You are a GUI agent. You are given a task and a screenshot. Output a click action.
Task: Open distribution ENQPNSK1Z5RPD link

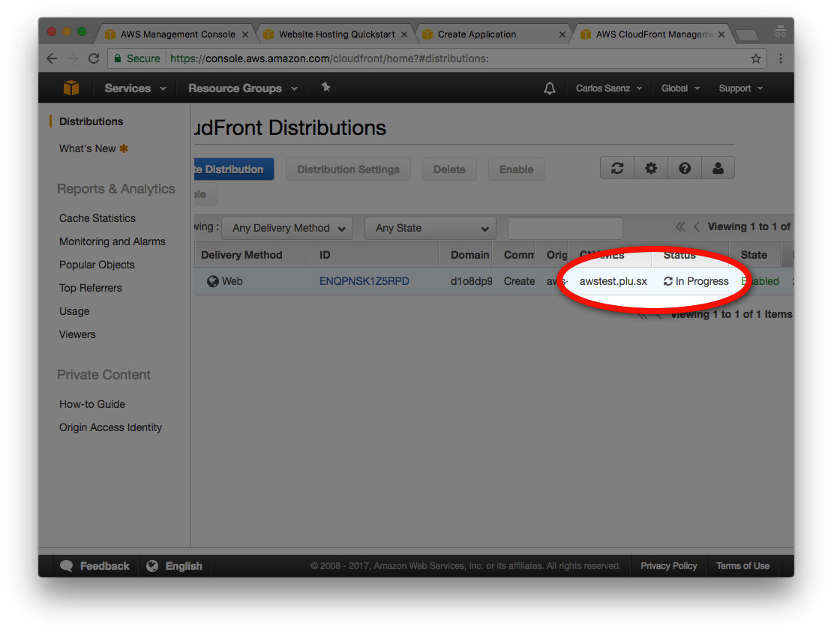coord(364,281)
